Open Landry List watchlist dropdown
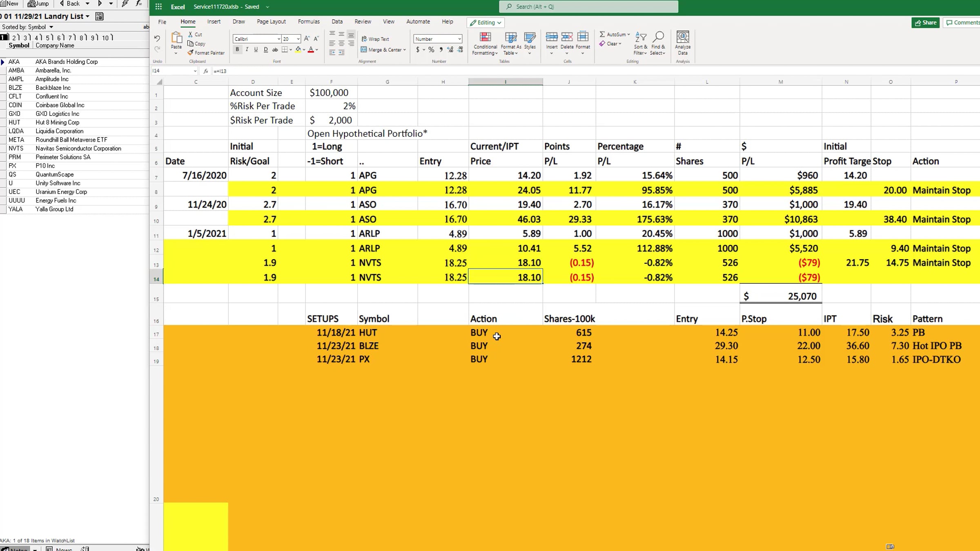 point(87,16)
